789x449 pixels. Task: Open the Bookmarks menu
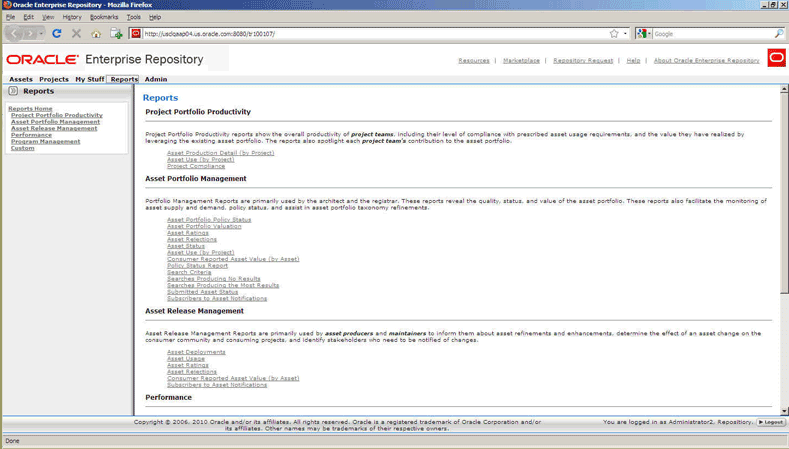tap(104, 17)
